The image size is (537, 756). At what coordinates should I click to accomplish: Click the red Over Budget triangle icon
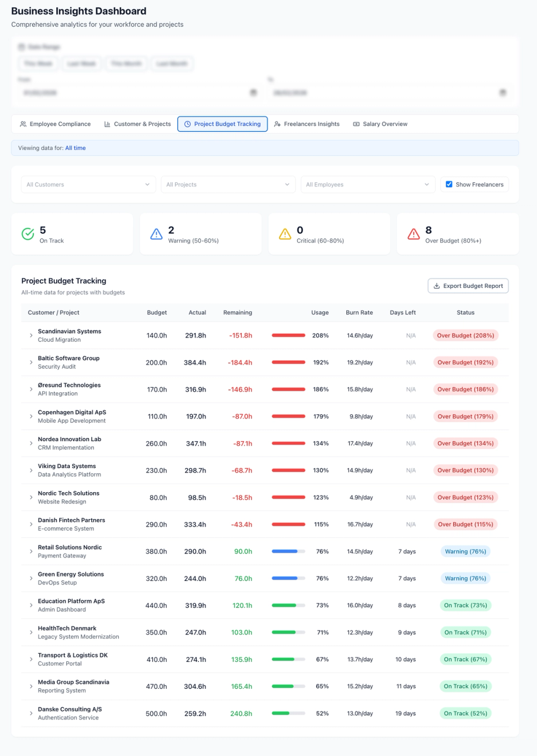[413, 234]
